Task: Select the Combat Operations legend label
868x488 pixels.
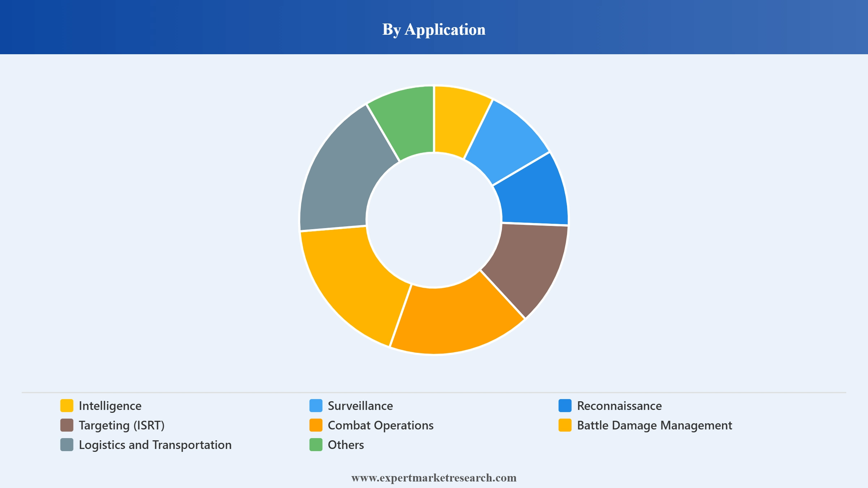Action: (380, 425)
